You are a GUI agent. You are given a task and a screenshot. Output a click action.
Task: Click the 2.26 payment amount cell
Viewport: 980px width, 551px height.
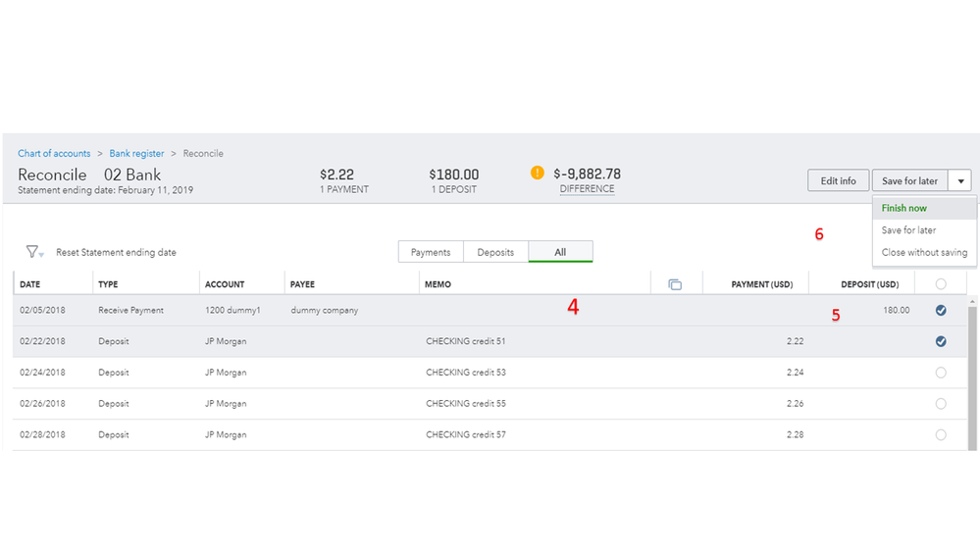(x=795, y=404)
